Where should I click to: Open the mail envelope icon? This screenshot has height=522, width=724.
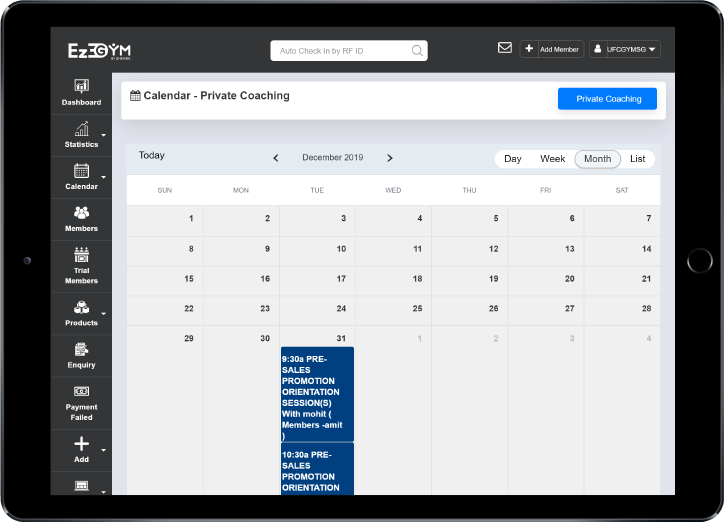[505, 48]
